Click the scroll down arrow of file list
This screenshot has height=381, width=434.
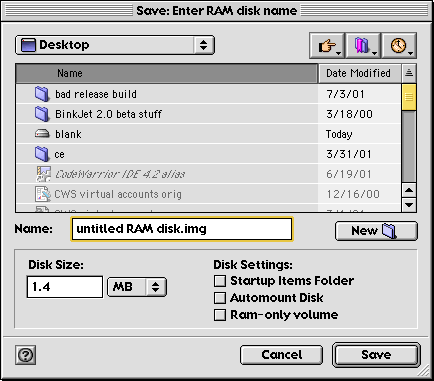click(409, 204)
